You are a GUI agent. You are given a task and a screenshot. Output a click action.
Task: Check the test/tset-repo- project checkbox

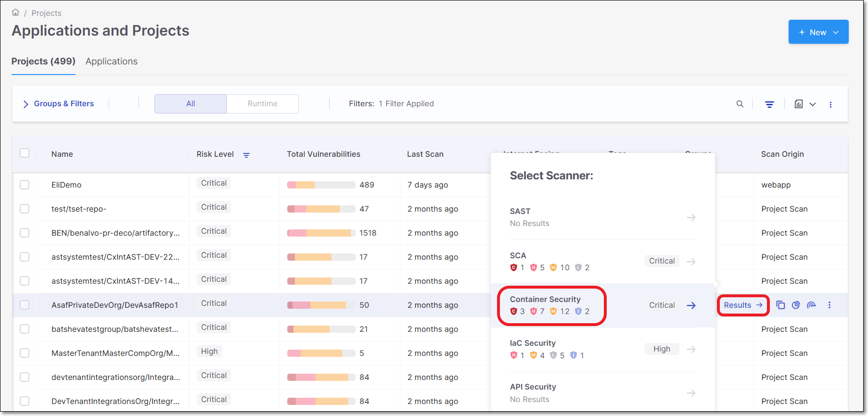25,209
